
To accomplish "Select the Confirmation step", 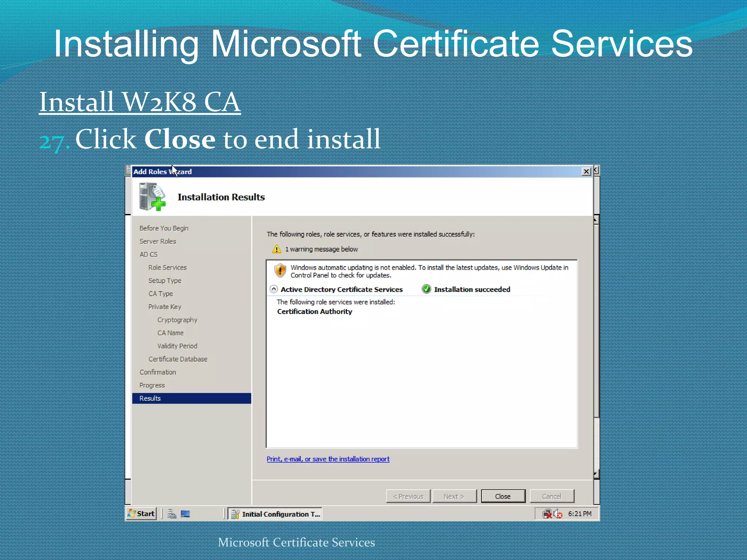I will pos(158,372).
